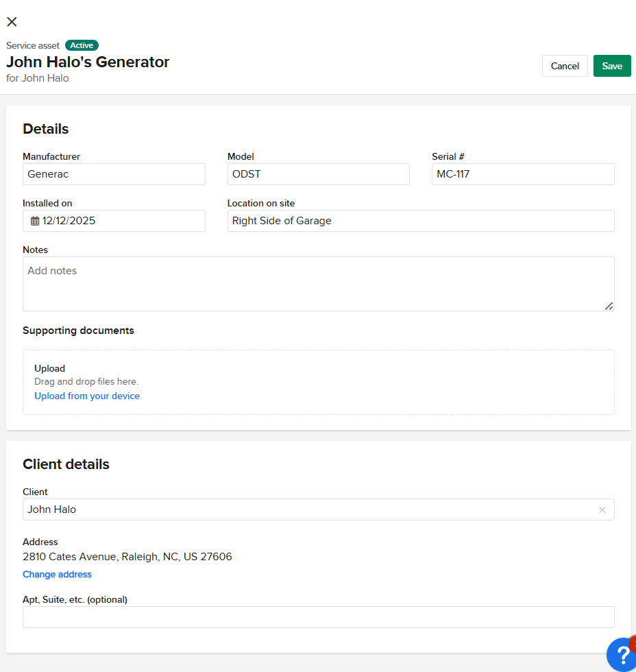Clear the selected client with the x icon
The width and height of the screenshot is (636, 672).
(x=602, y=509)
